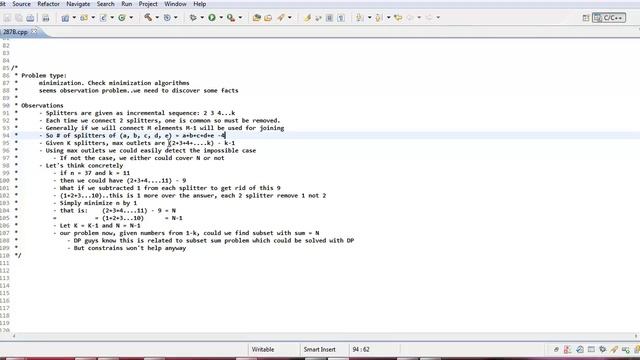Open the Run dropdown arrow
640x360 pixels.
click(x=221, y=18)
